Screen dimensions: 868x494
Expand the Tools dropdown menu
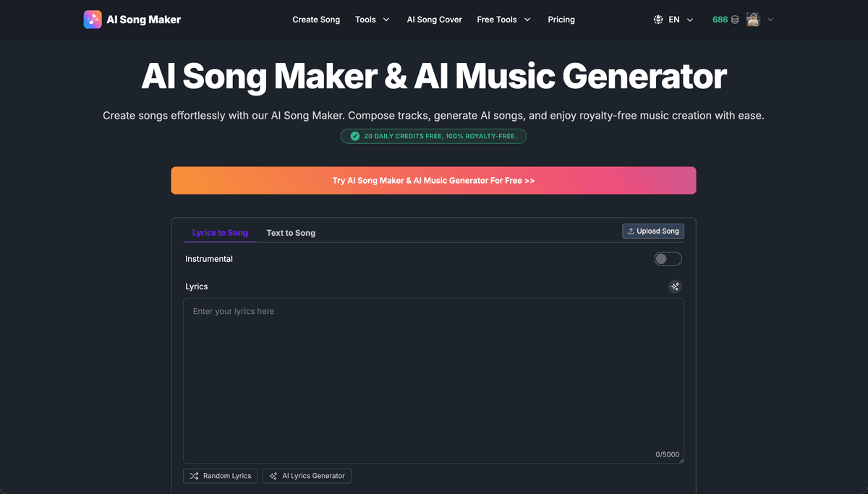coord(372,20)
